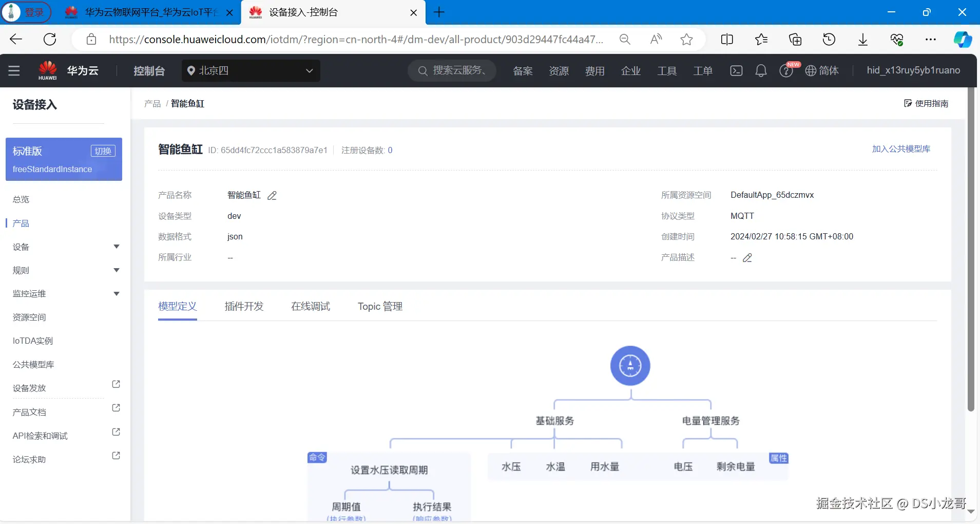Click the product model root node icon
The width and height of the screenshot is (980, 524).
tap(630, 366)
